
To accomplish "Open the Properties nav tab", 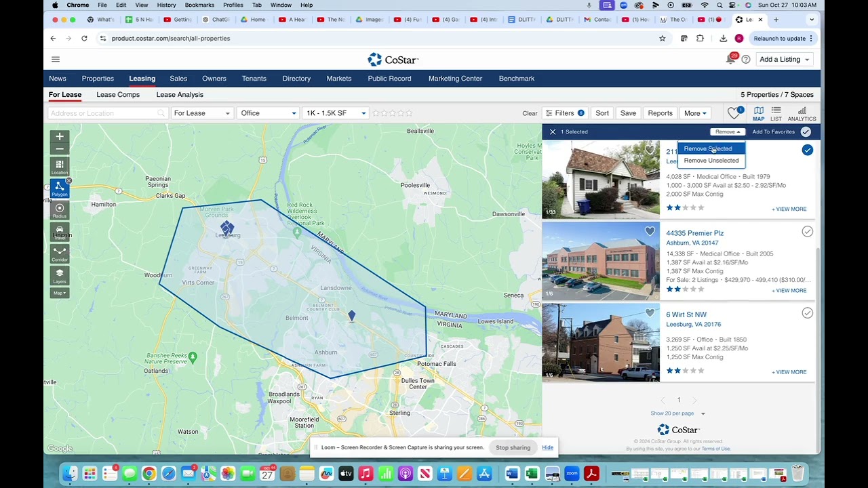I will (98, 79).
